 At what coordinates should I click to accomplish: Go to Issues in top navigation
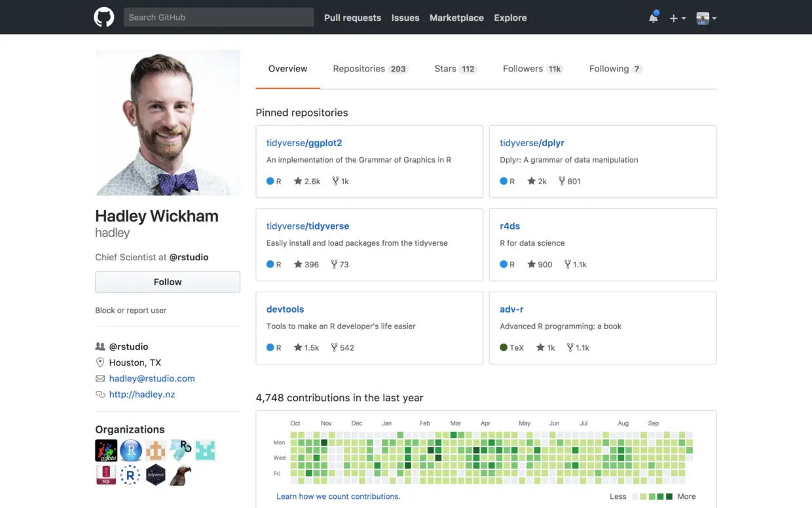tap(405, 18)
